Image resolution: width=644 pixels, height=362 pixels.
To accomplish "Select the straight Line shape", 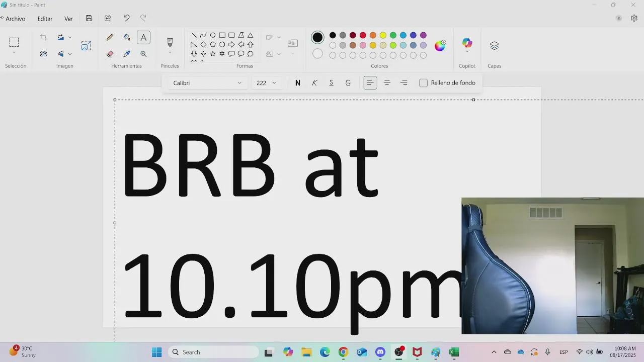I will [194, 35].
